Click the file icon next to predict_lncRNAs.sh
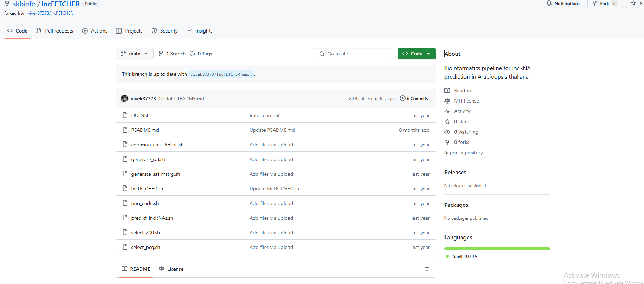 coord(125,218)
